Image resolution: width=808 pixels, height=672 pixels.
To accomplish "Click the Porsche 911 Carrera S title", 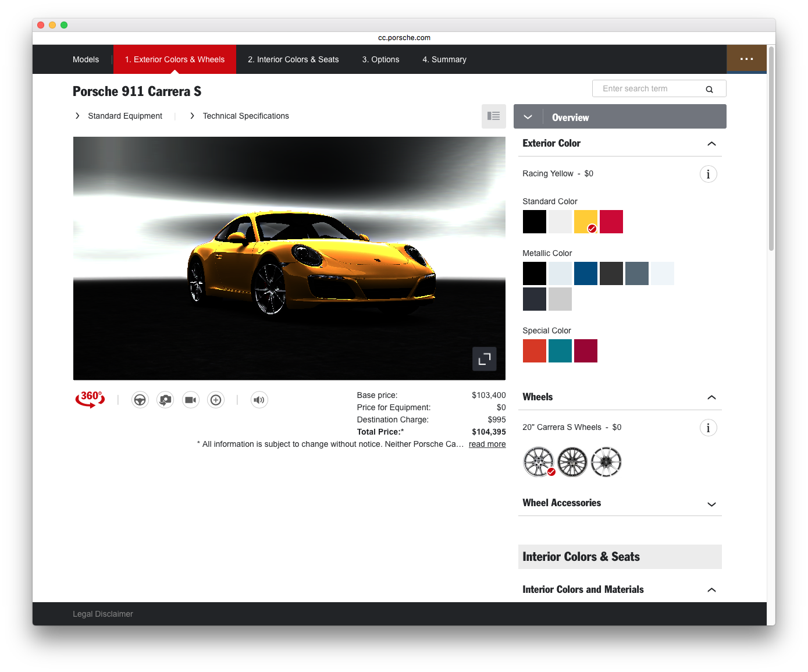I will pos(137,91).
